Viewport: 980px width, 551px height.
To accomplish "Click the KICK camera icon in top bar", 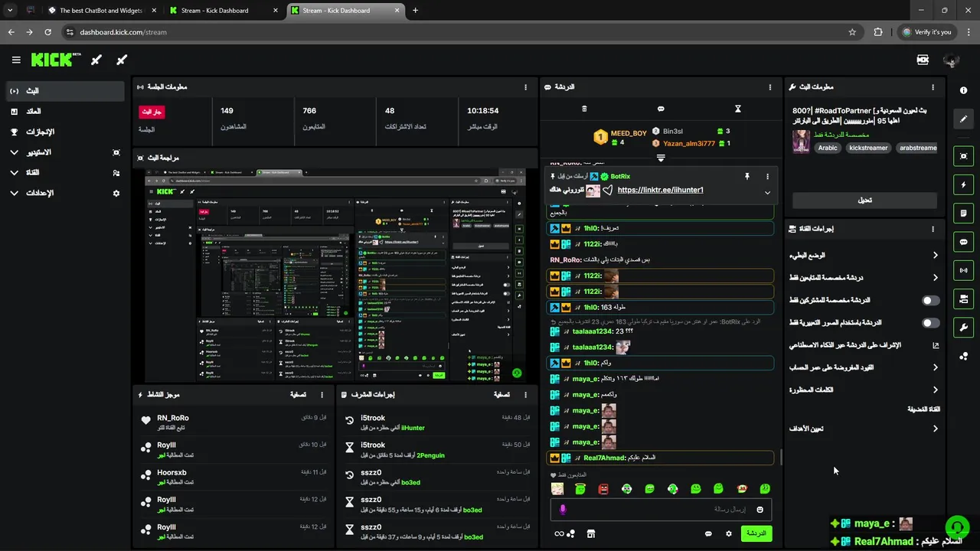I will [x=923, y=60].
